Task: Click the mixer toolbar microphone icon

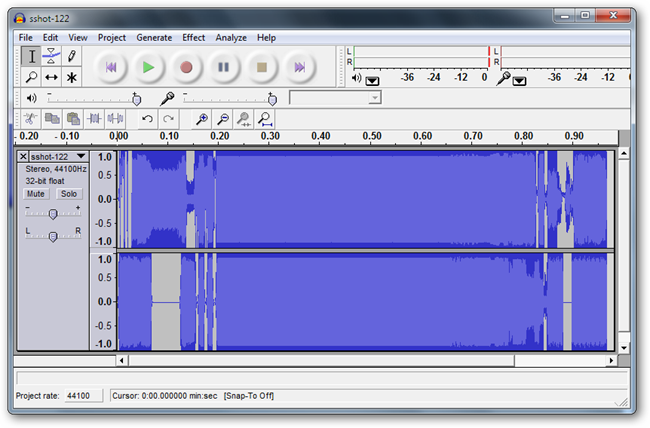Action: (x=167, y=98)
